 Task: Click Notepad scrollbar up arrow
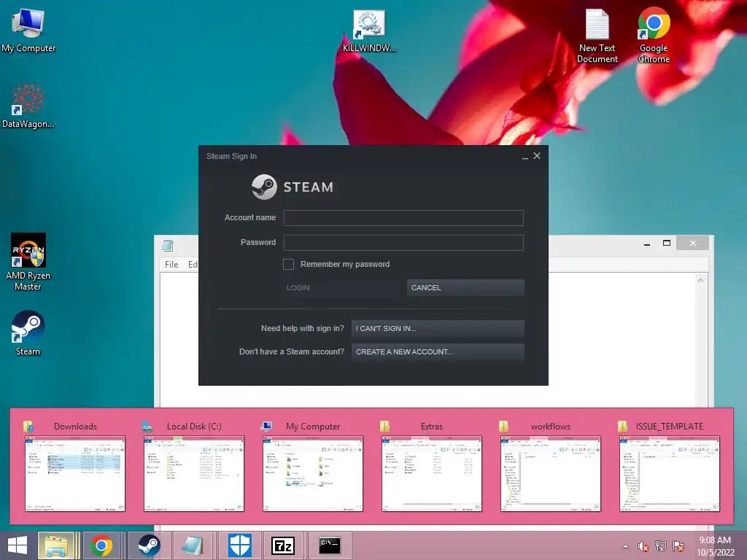701,280
